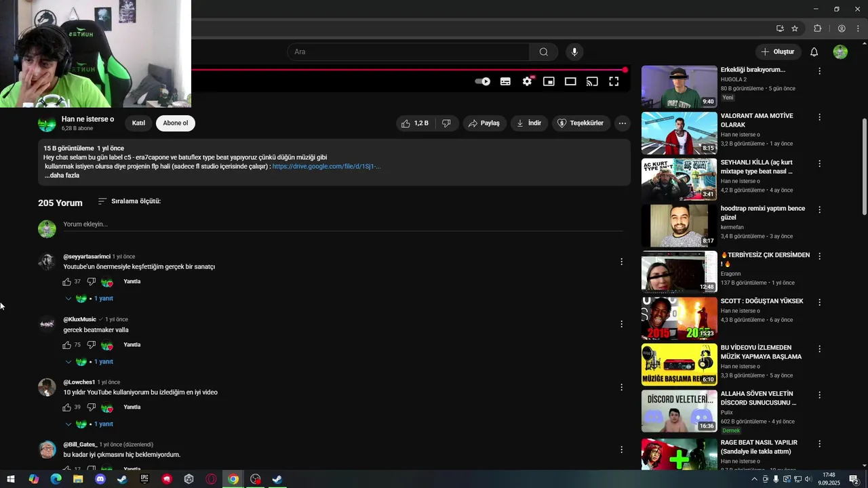The width and height of the screenshot is (868, 488).
Task: Seek on the red video progress bar
Action: tap(408, 70)
